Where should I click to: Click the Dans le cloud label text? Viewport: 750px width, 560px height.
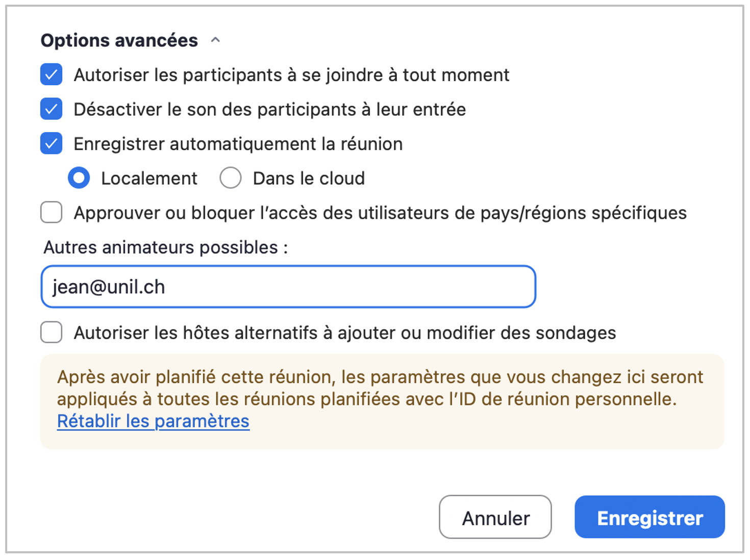pyautogui.click(x=309, y=179)
